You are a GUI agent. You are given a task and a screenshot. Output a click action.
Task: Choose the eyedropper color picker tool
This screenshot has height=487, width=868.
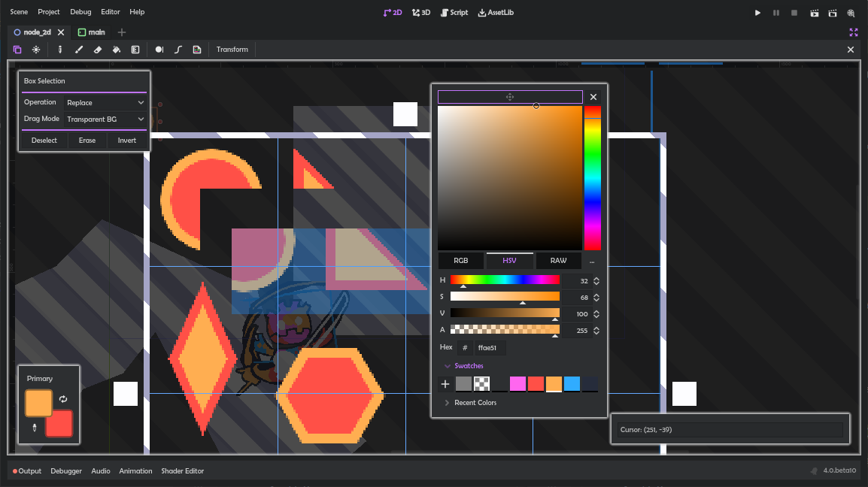[x=60, y=50]
